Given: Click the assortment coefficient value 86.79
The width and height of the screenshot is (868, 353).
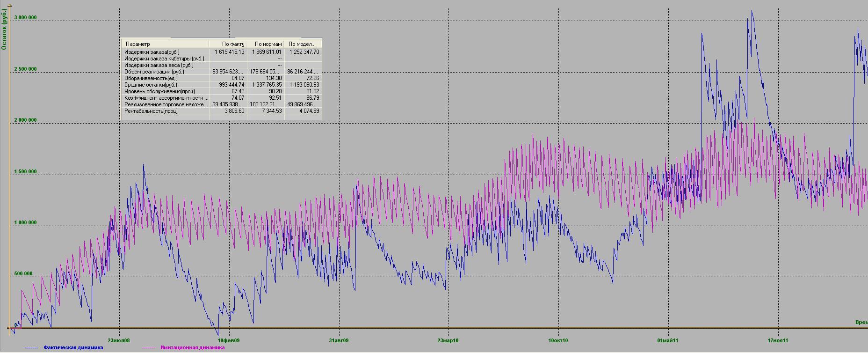Looking at the screenshot, I should pyautogui.click(x=312, y=98).
